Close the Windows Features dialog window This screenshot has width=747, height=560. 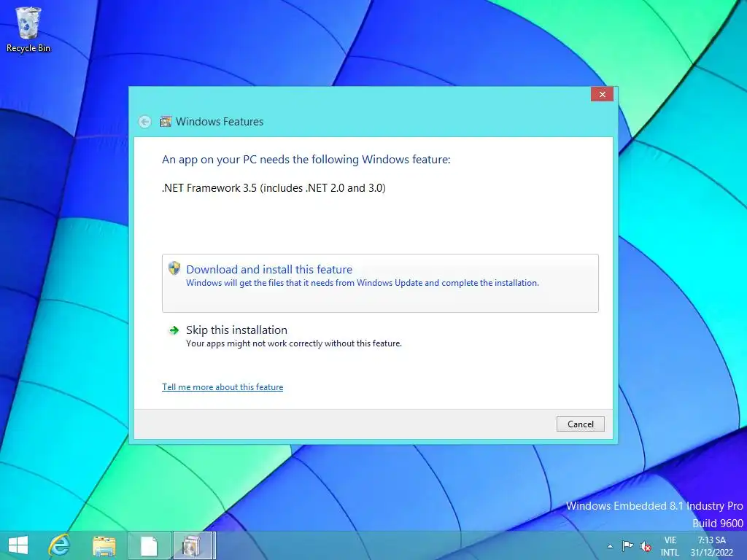click(602, 94)
